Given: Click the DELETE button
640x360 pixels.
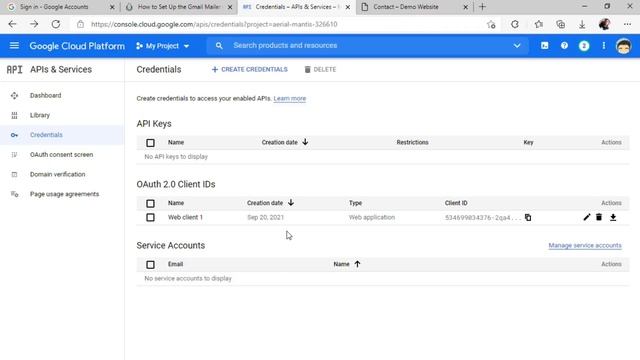Looking at the screenshot, I should pyautogui.click(x=320, y=69).
